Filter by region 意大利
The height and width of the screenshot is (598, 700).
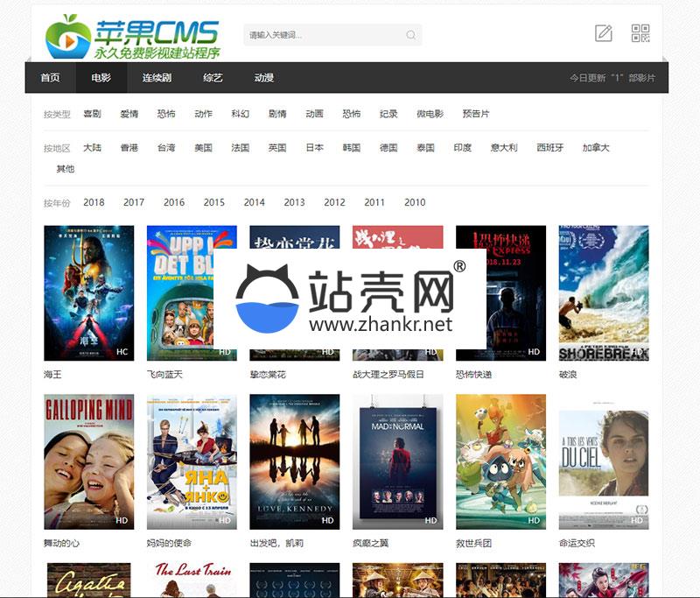coord(505,148)
